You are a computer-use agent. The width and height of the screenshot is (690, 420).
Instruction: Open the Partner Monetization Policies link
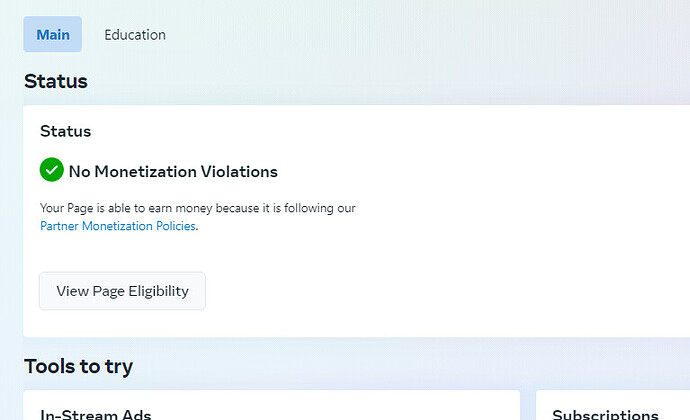(x=117, y=226)
